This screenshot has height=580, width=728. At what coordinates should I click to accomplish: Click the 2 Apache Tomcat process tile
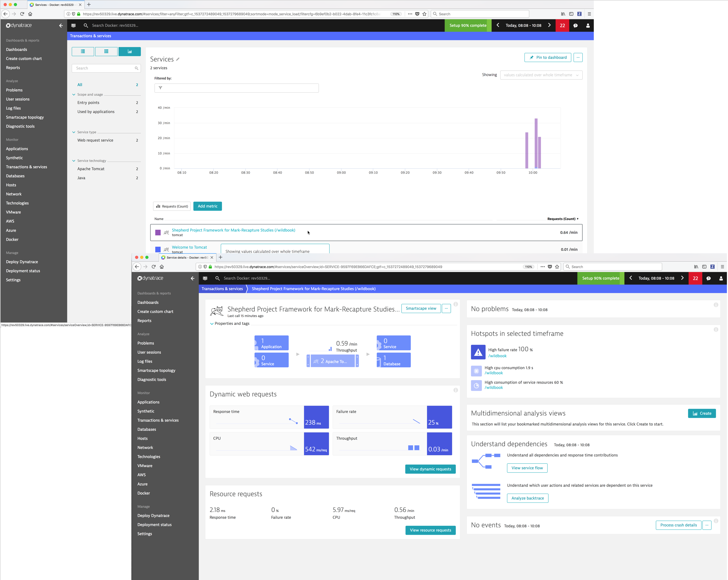point(333,361)
